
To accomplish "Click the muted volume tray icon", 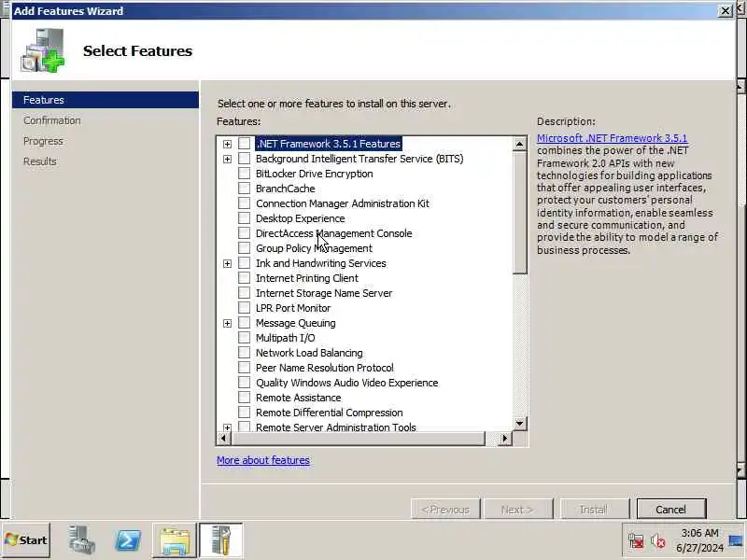I will 658,541.
